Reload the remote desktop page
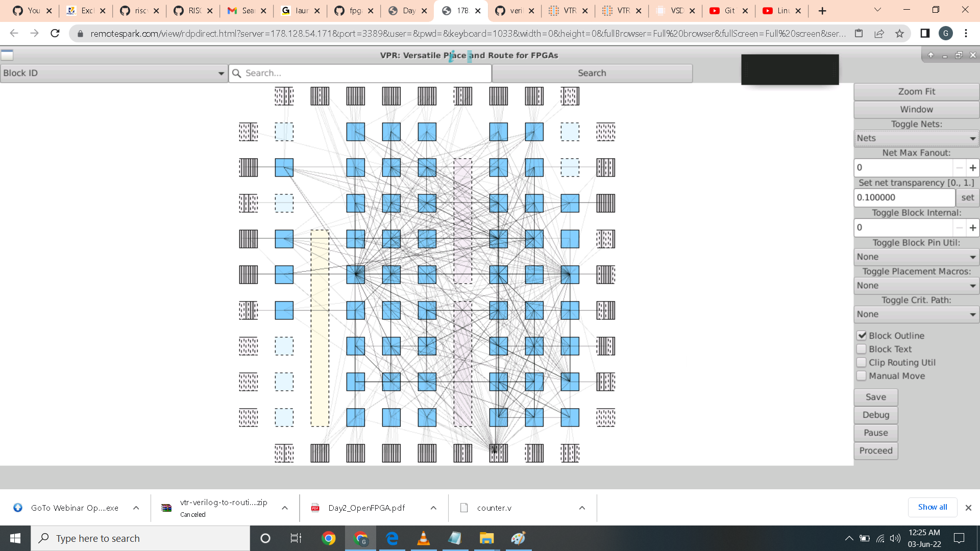The image size is (980, 551). coord(55,34)
